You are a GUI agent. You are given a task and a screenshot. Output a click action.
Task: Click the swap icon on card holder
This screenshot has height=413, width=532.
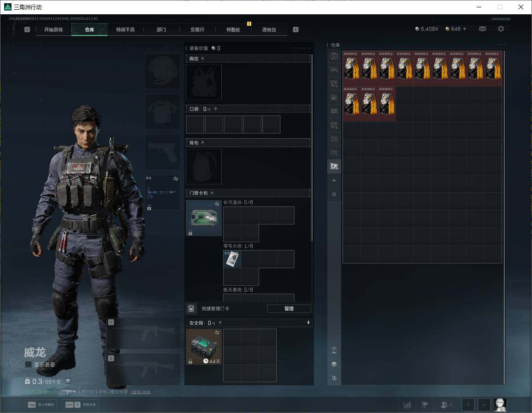click(x=217, y=204)
